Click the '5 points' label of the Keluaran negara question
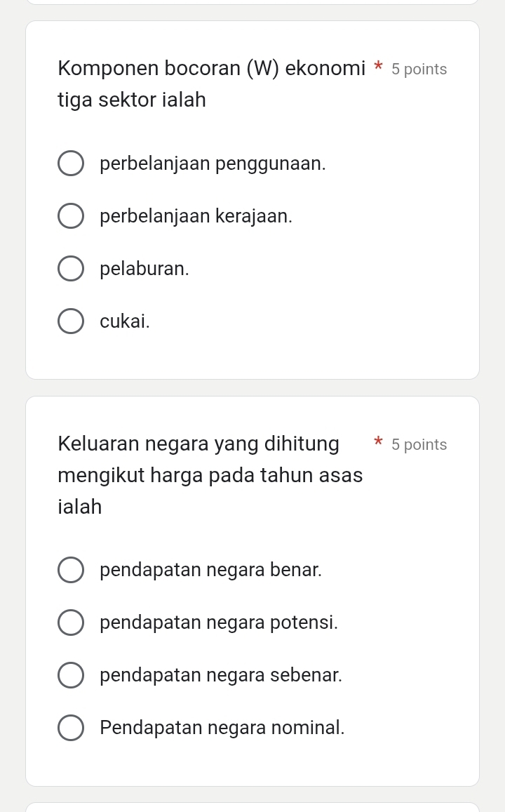Viewport: 505px width, 812px height. coord(419,445)
